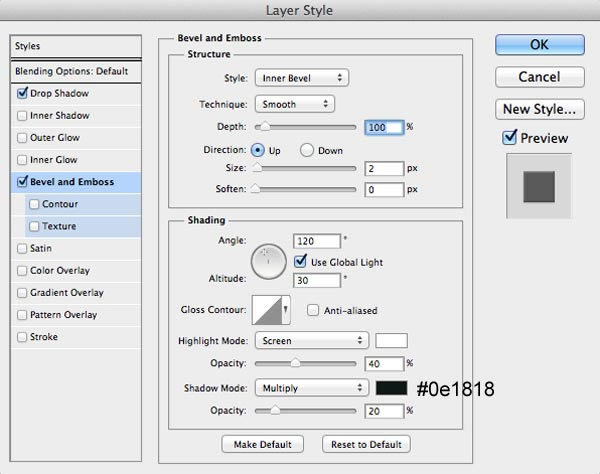
Task: Uncheck the Bevel and Emboss checkbox
Action: [22, 182]
